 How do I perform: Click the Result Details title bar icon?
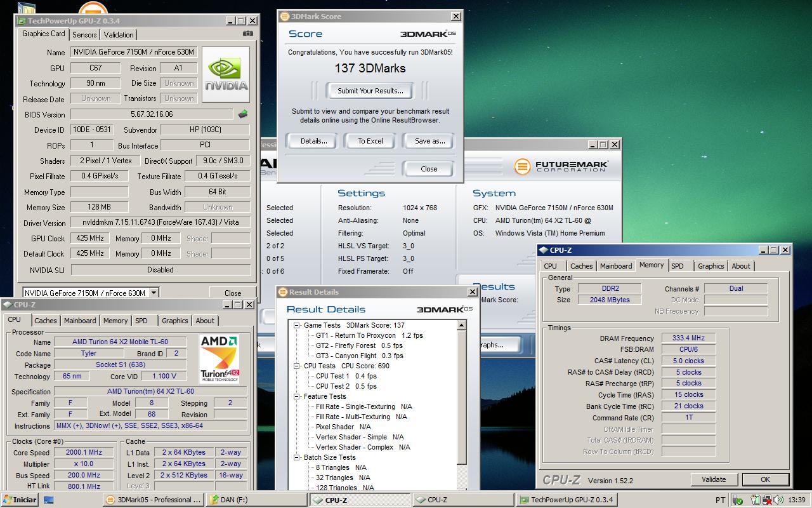click(x=283, y=292)
